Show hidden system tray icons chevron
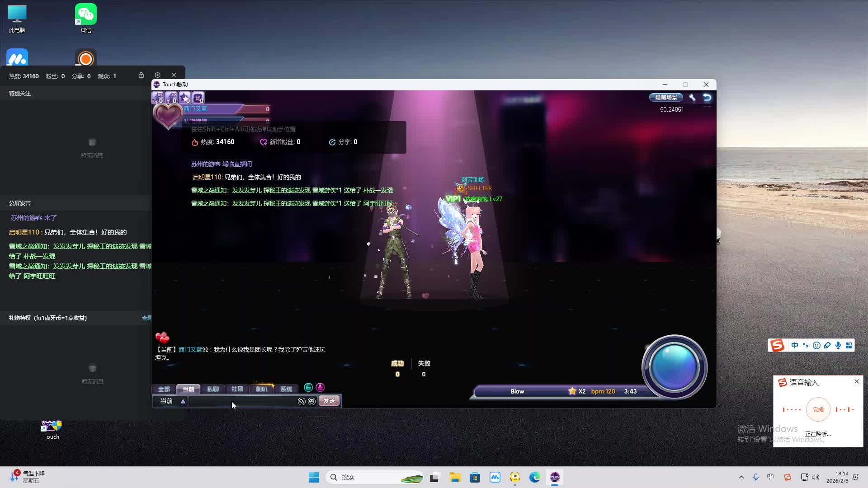 pos(741,477)
